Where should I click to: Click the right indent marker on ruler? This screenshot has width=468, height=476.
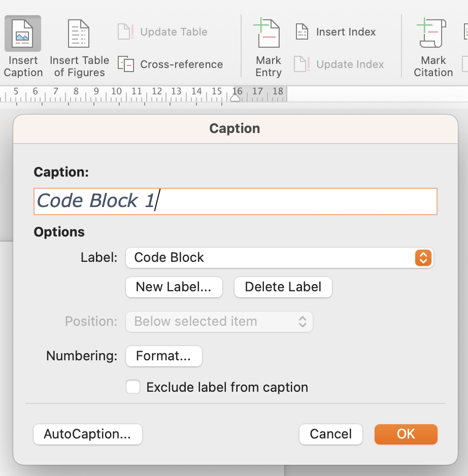[235, 98]
